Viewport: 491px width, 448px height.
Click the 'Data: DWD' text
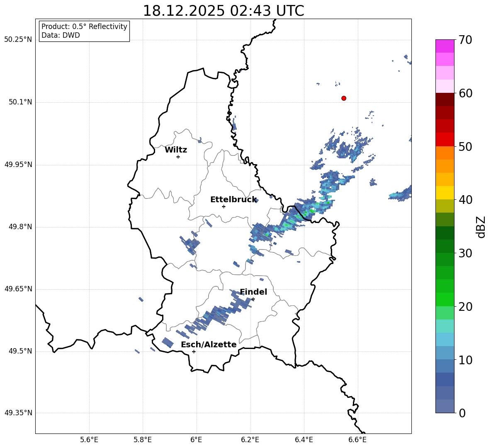pos(61,35)
